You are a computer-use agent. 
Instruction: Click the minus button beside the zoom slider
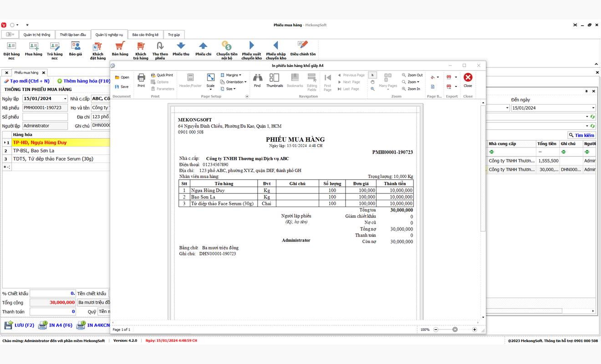tap(436, 329)
